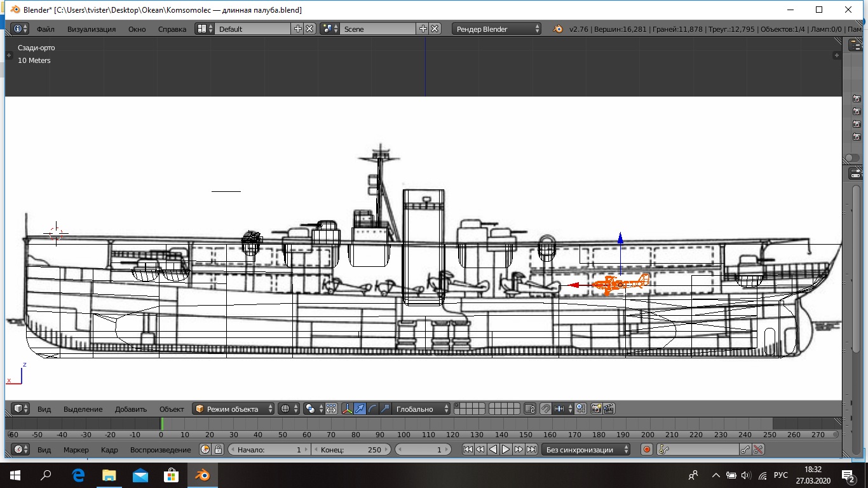Add a new screen layout next to Default
Viewport: 868px width, 488px height.
297,29
